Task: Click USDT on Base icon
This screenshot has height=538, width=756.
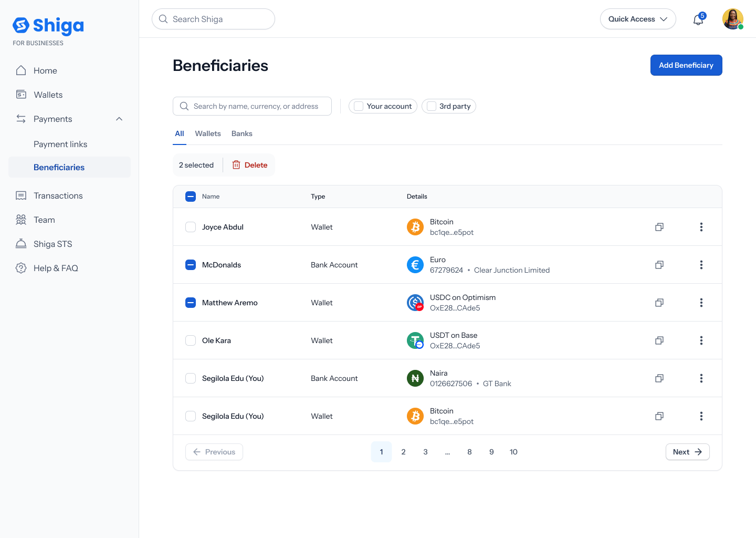Action: (415, 340)
